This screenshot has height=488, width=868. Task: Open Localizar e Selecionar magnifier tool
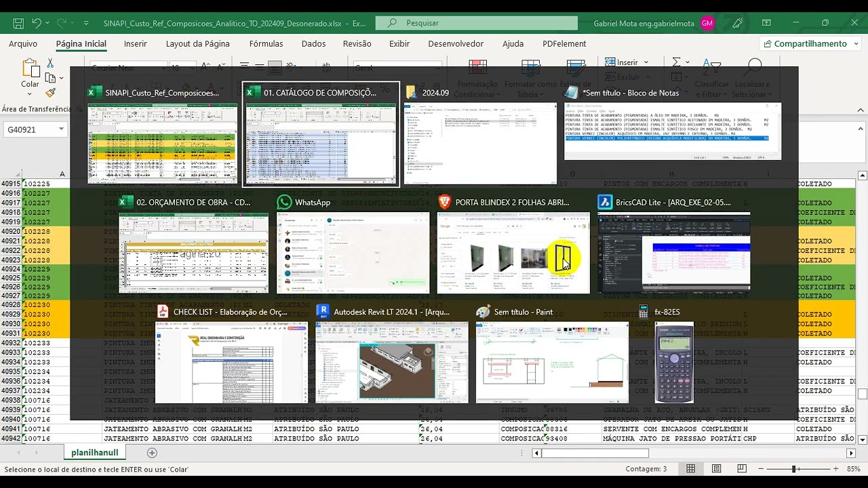coord(751,78)
